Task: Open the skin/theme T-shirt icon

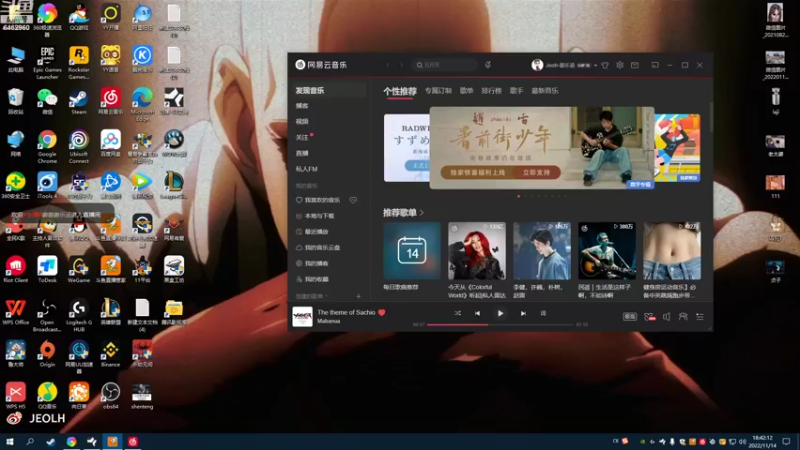Action: (x=605, y=65)
